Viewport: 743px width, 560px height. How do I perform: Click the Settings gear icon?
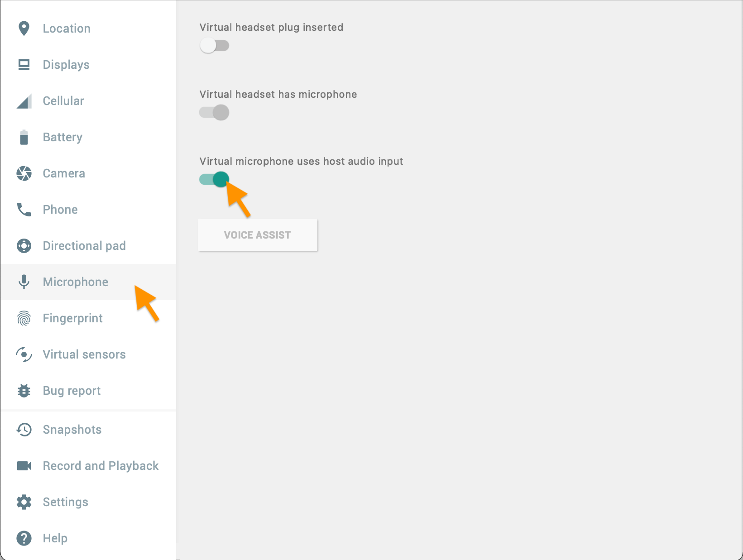pos(24,502)
